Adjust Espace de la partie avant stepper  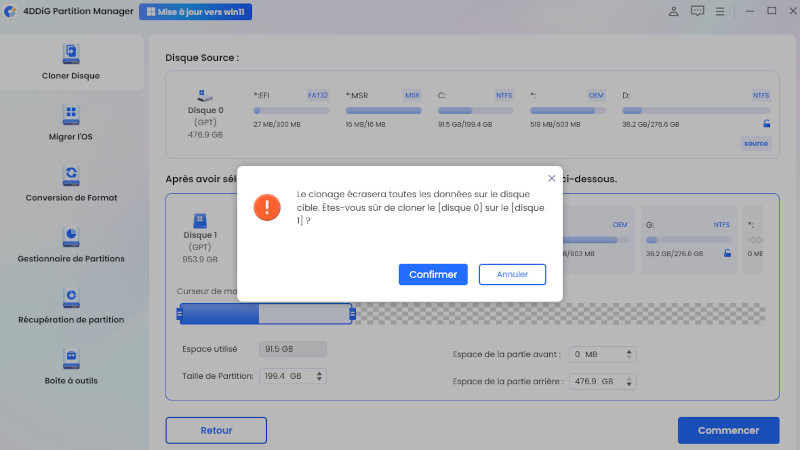628,354
